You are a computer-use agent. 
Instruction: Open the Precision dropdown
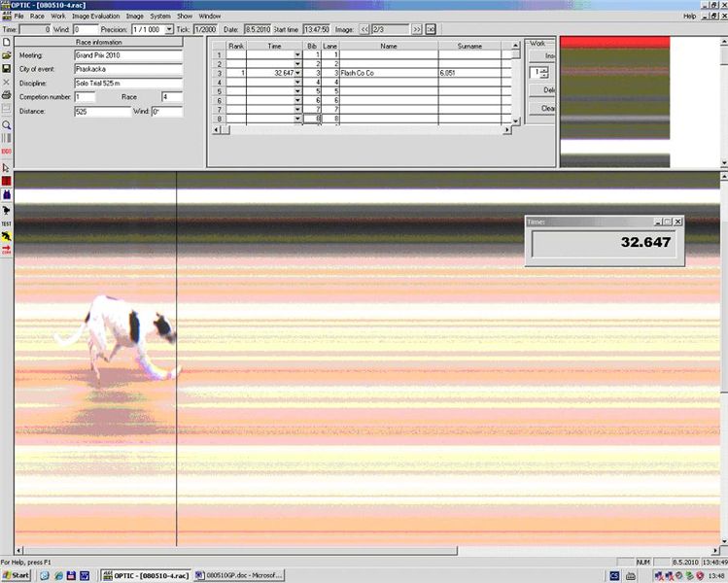(x=169, y=29)
